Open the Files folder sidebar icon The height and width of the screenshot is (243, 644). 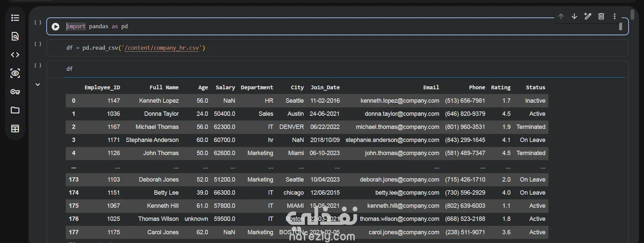coord(15,110)
